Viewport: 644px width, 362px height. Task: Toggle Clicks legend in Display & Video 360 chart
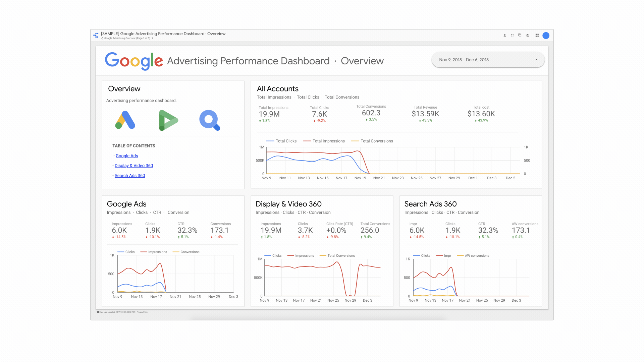click(x=273, y=256)
